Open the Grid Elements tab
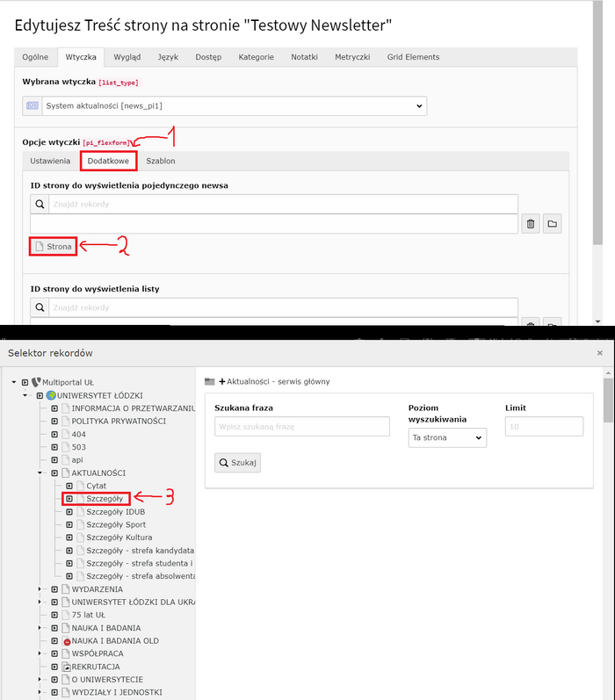Screen dimensions: 615x700 [x=413, y=57]
